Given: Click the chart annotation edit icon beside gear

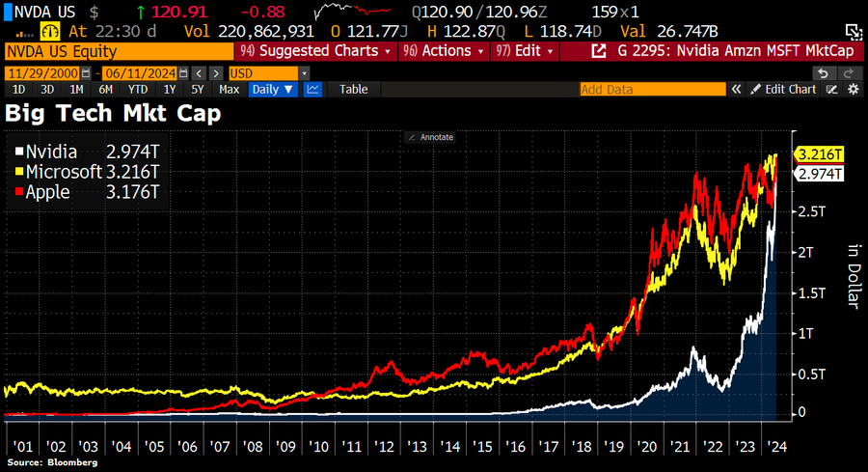Looking at the screenshot, I should (832, 89).
